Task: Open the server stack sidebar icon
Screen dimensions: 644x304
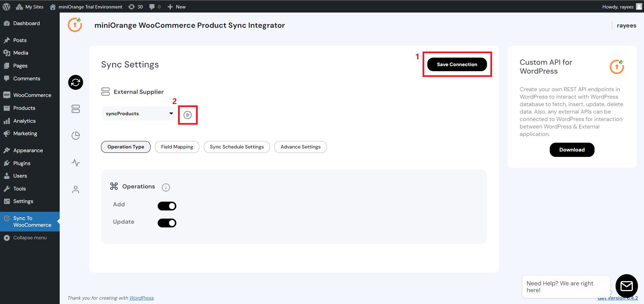Action: [x=76, y=109]
